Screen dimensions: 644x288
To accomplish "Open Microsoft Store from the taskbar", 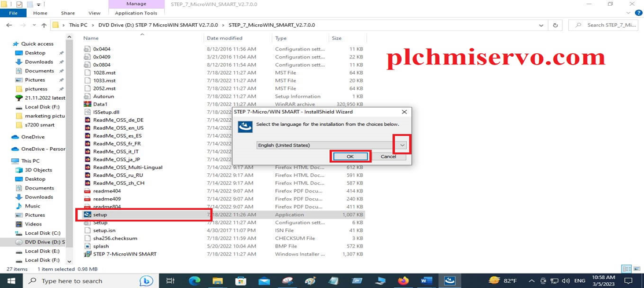I will 241,280.
